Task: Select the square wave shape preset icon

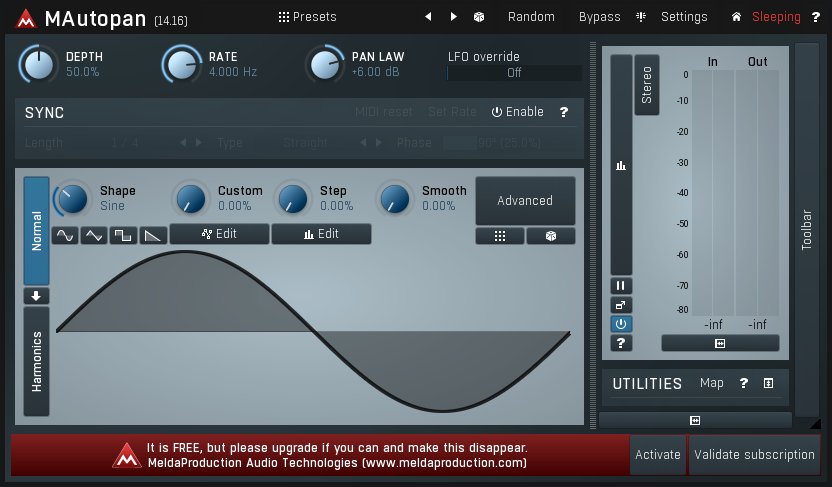Action: pyautogui.click(x=123, y=236)
